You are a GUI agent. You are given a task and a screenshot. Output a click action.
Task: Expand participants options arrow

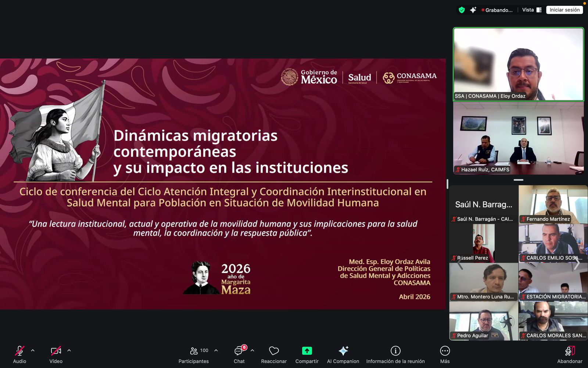point(216,351)
